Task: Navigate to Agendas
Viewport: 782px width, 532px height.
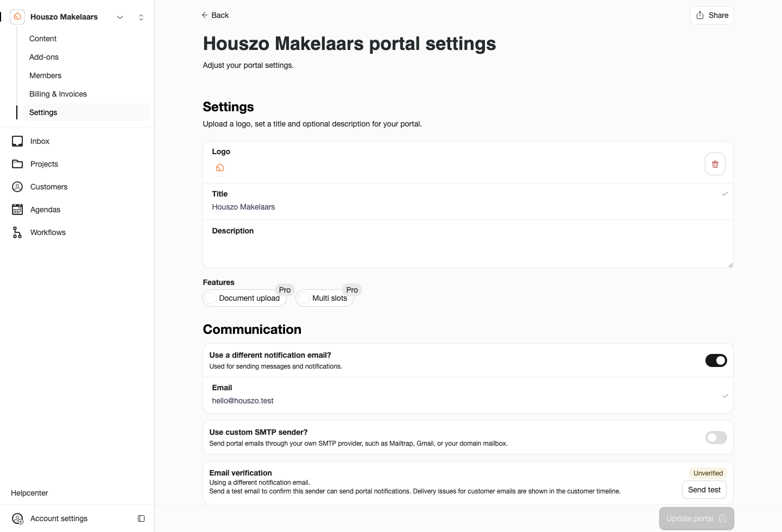Action: pos(46,210)
